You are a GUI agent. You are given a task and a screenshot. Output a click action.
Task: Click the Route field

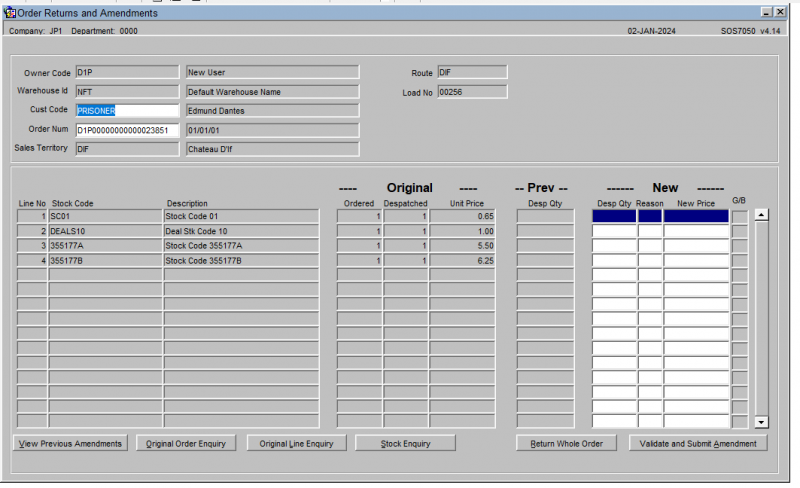point(472,72)
